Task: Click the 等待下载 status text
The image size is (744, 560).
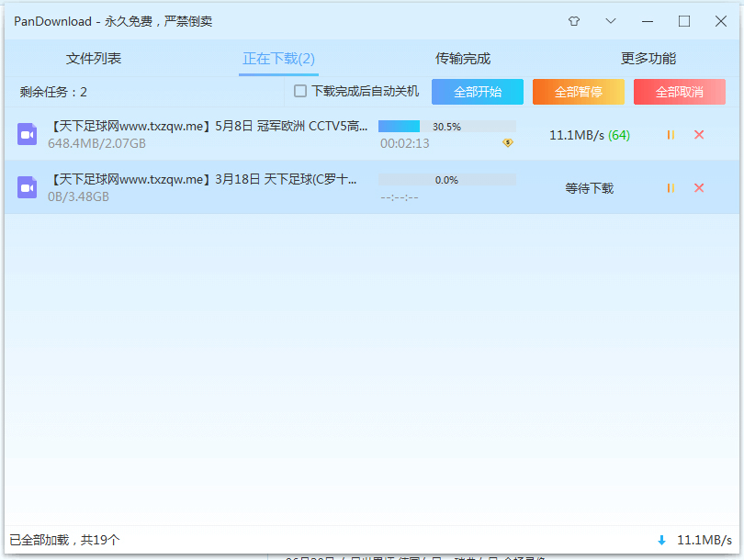Action: pos(590,188)
